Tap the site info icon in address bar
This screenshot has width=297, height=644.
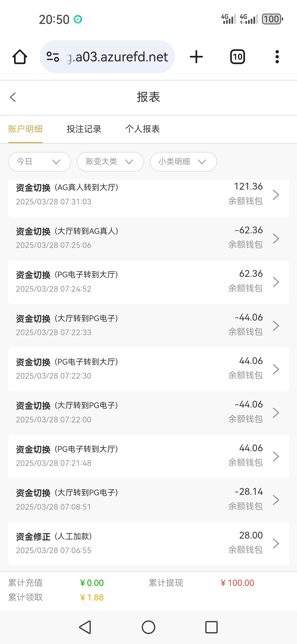tap(53, 57)
